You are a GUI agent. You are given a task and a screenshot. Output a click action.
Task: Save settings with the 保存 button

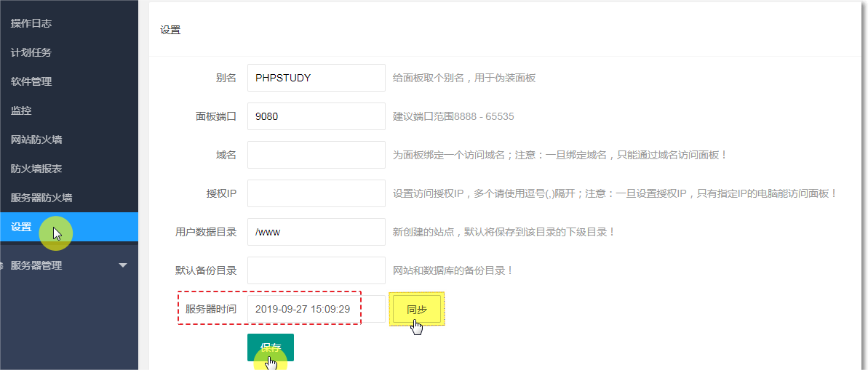[x=271, y=348]
